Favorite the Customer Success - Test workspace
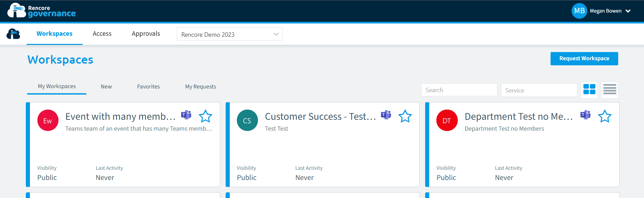644x198 pixels. point(405,116)
